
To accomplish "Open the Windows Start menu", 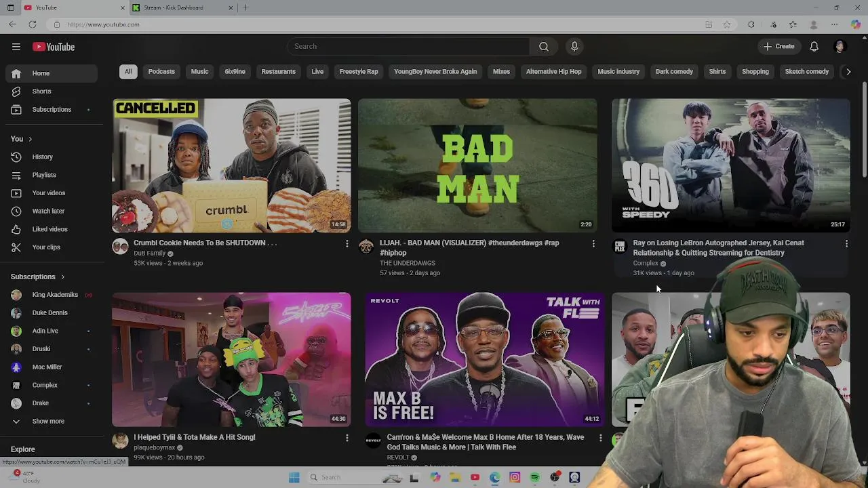I will [294, 477].
